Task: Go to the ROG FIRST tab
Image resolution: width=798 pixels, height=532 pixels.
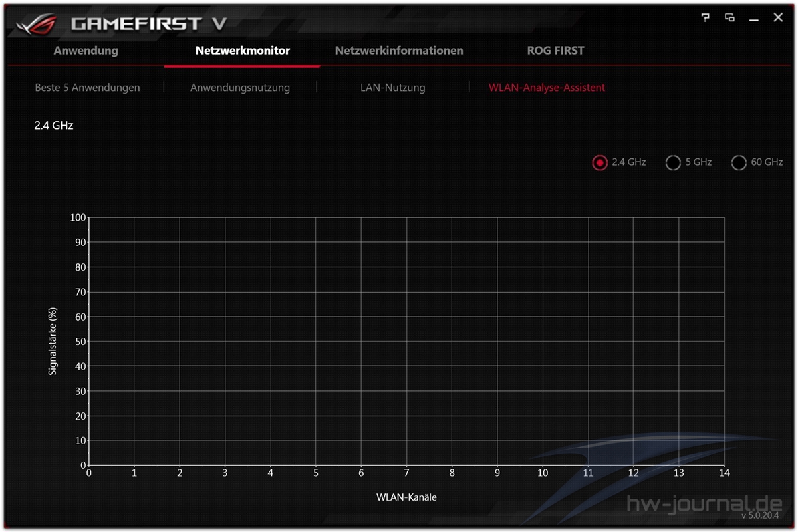Action: pyautogui.click(x=555, y=51)
